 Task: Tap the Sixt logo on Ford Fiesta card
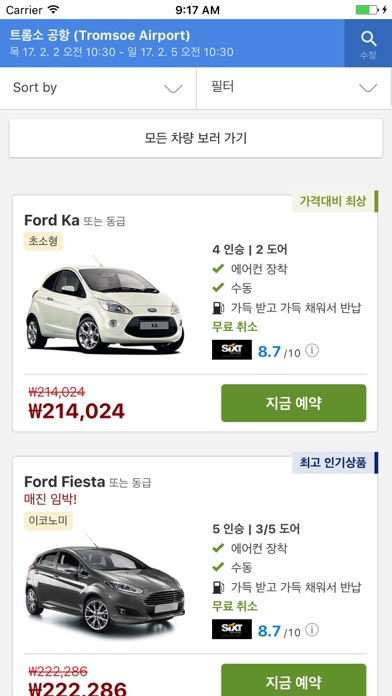point(232,629)
